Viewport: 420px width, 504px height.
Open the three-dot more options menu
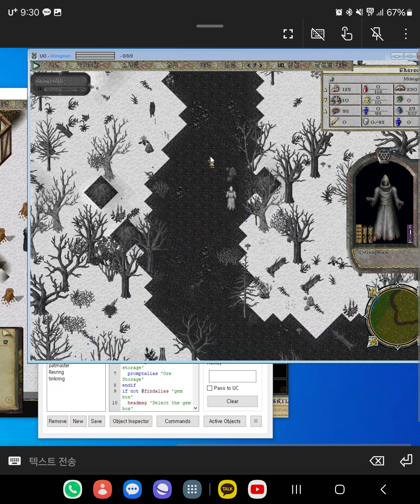(x=406, y=34)
